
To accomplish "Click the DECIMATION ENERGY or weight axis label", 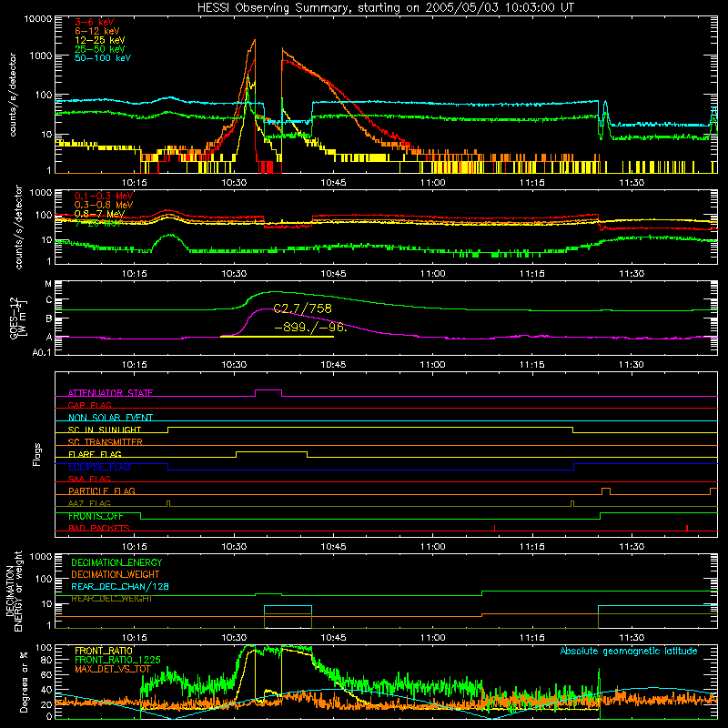I will [x=14, y=591].
